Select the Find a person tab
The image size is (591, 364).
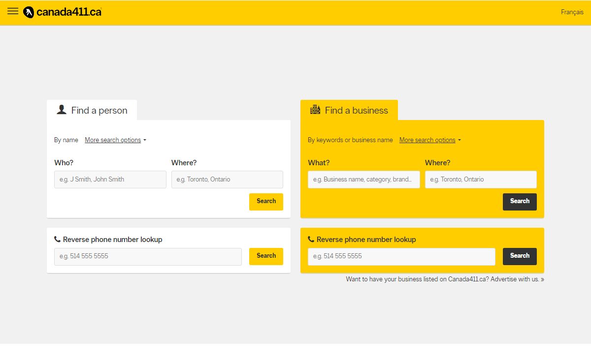click(x=92, y=110)
